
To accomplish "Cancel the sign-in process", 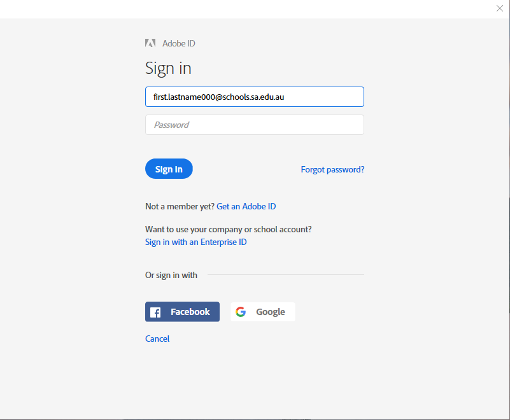I will click(157, 339).
